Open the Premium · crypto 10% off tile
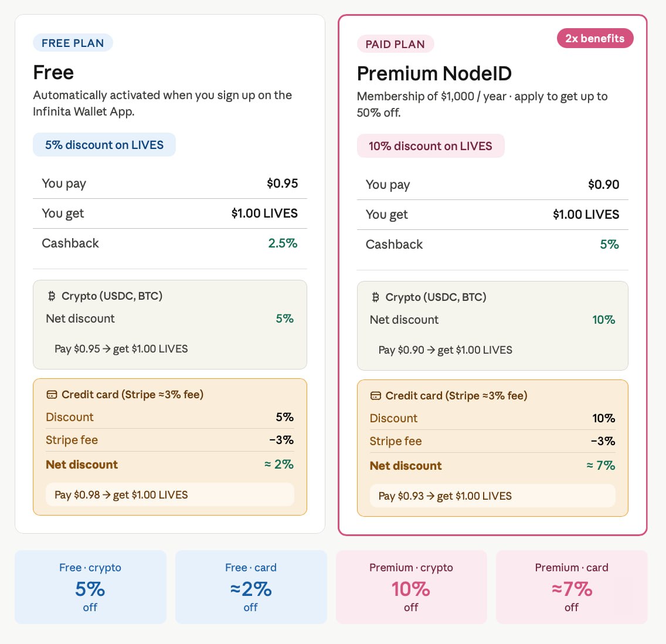This screenshot has height=644, width=666. click(411, 587)
